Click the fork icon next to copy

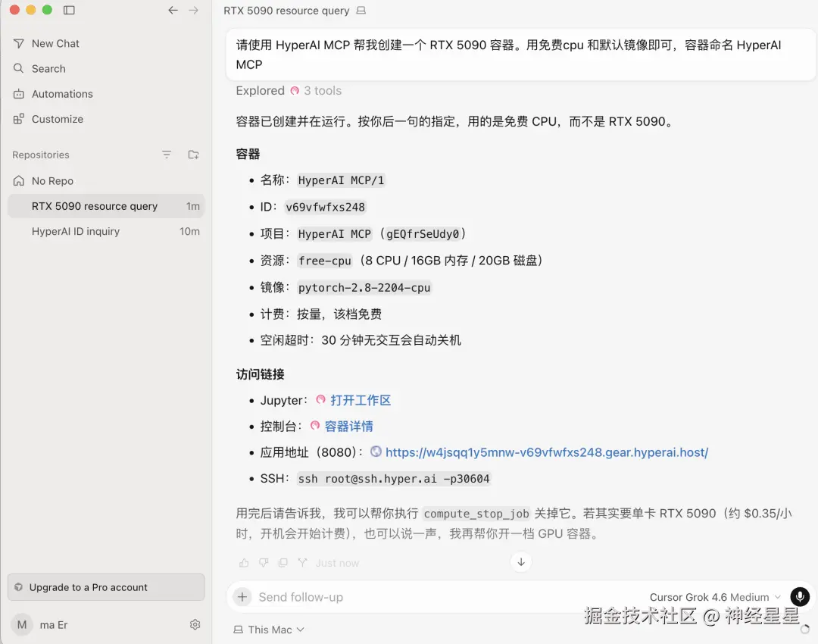click(x=302, y=563)
